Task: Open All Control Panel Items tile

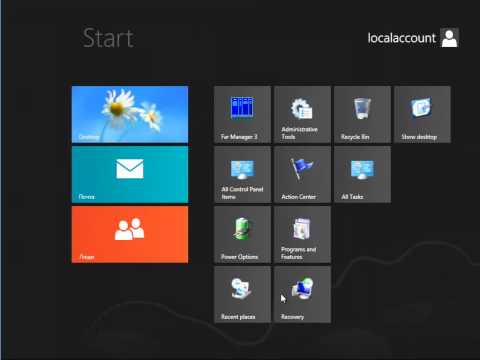Action: click(x=242, y=174)
